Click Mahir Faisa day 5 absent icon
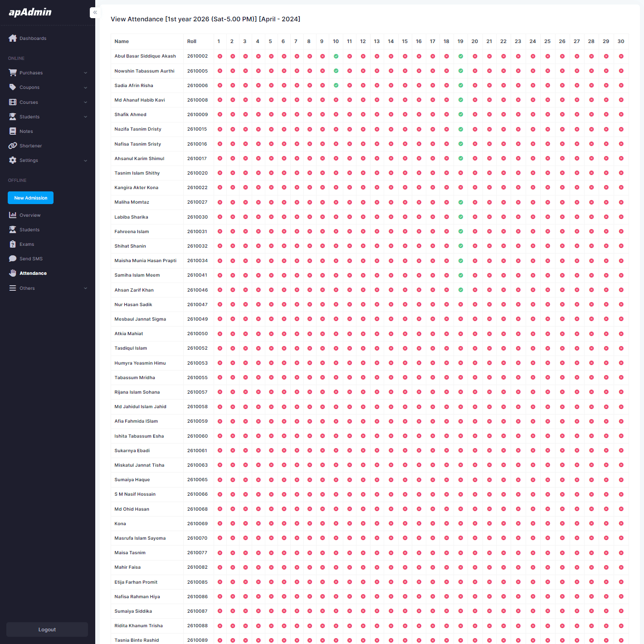644x644 pixels. click(x=271, y=567)
